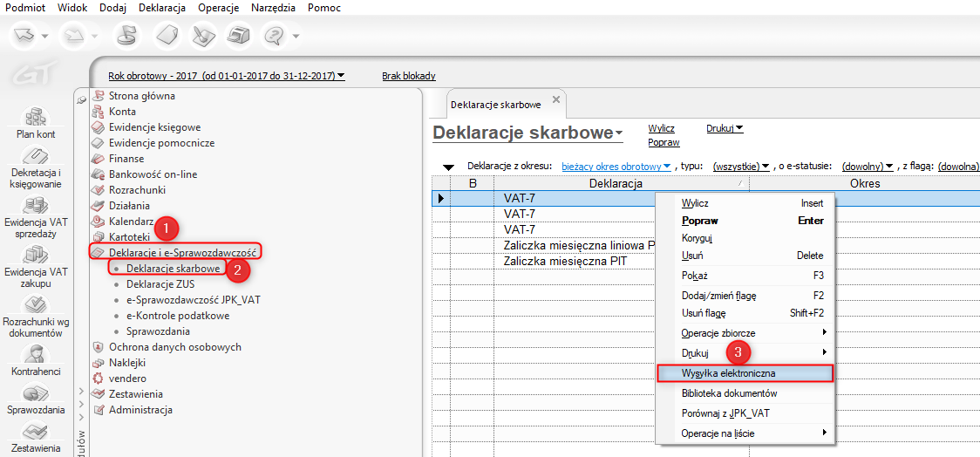Select Zaliczka miesięczna PIT row

[565, 262]
